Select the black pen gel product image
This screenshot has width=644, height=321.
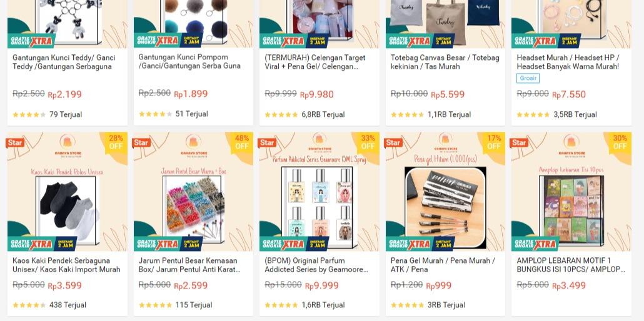(445, 207)
